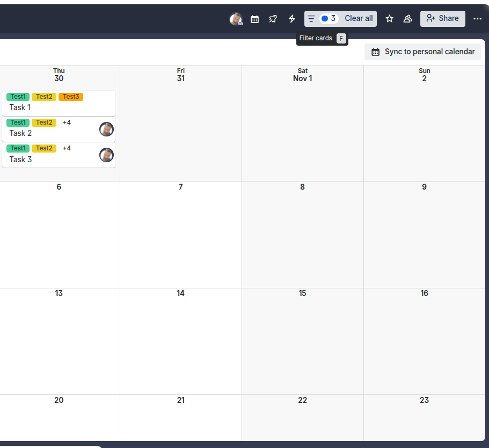Open the Power-Ups rocket icon
The width and height of the screenshot is (489, 448).
(273, 18)
